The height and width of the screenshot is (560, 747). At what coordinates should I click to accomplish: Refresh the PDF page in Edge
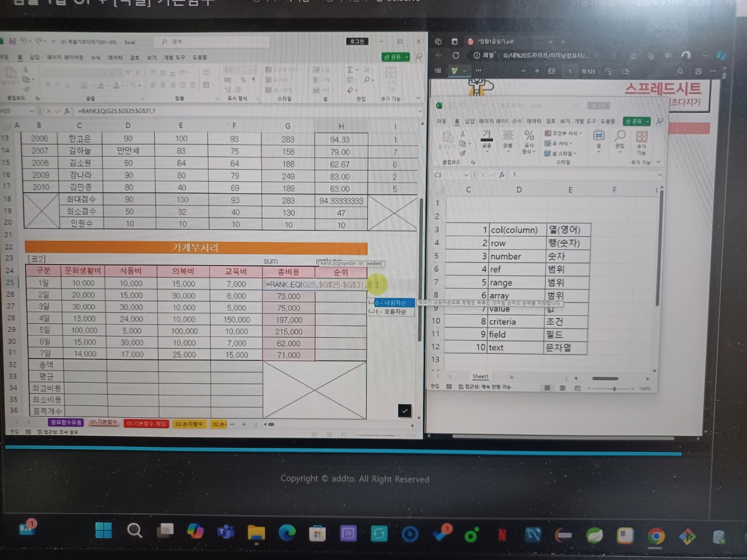tap(456, 55)
